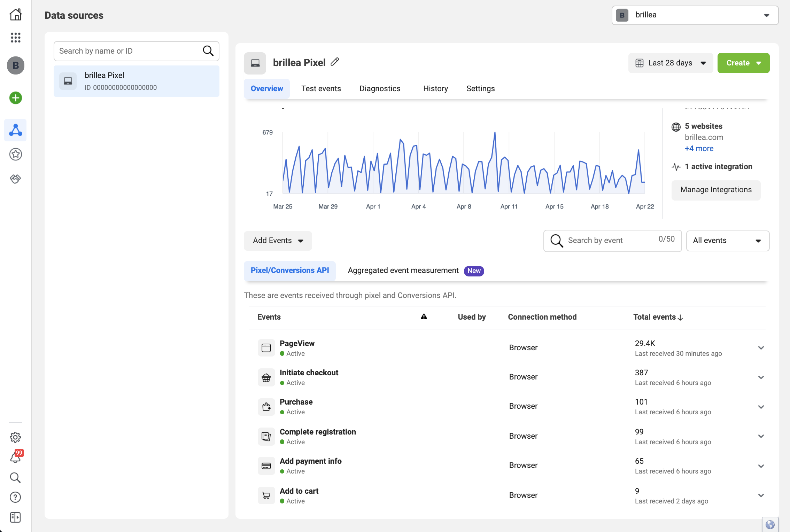Click the home icon in the sidebar
Screen dimensions: 790x532
coord(16,15)
